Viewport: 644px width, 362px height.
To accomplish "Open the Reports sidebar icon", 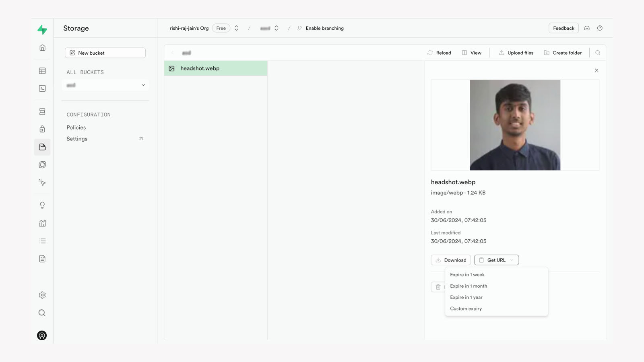I will point(42,223).
